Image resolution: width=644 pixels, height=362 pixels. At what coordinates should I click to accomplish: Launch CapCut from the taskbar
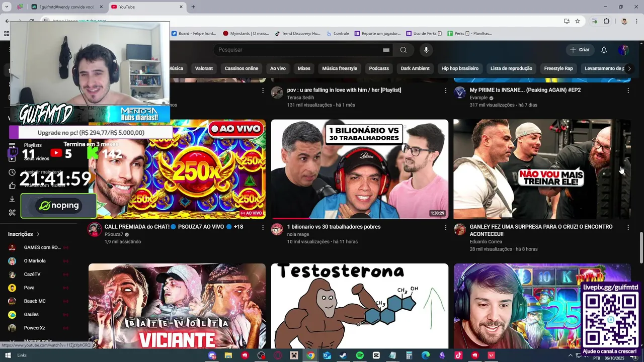376,355
